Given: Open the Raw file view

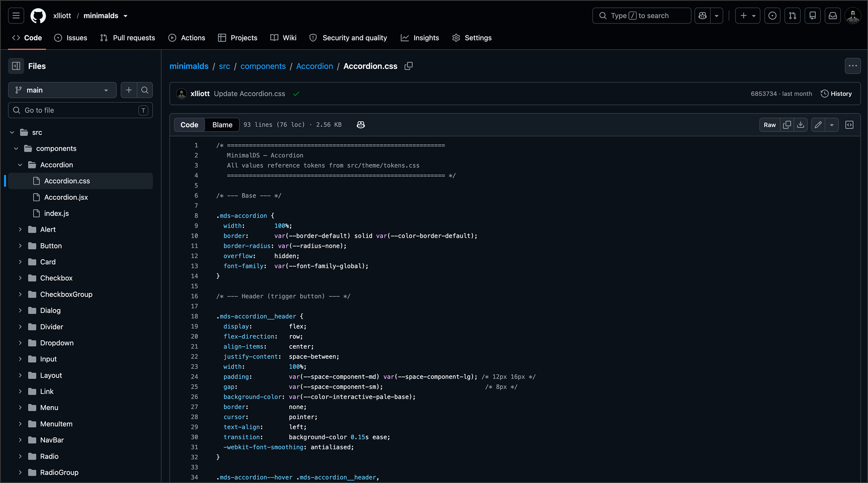Looking at the screenshot, I should pyautogui.click(x=770, y=125).
